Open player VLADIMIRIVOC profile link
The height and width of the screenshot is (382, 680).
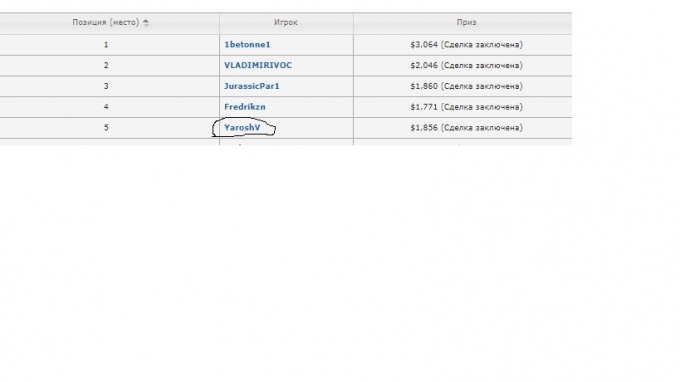pyautogui.click(x=258, y=65)
